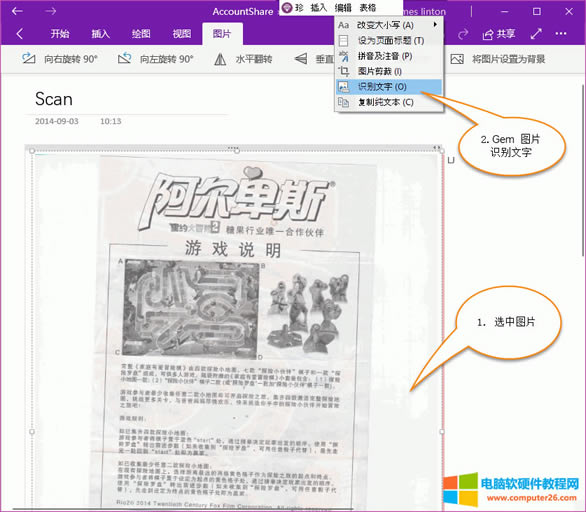Open the 表格 Gem menu
The width and height of the screenshot is (586, 512).
tap(368, 7)
